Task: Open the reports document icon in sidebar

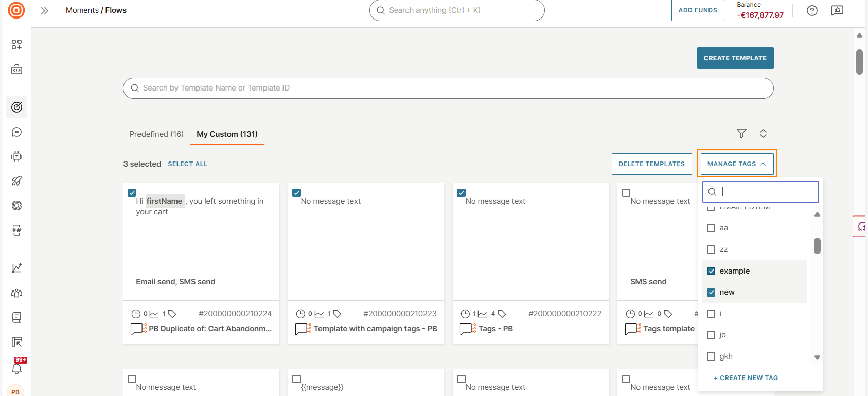Action: click(x=16, y=317)
